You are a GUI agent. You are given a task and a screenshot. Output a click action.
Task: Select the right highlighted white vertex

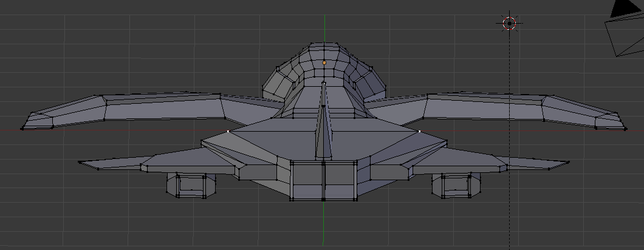click(420, 131)
